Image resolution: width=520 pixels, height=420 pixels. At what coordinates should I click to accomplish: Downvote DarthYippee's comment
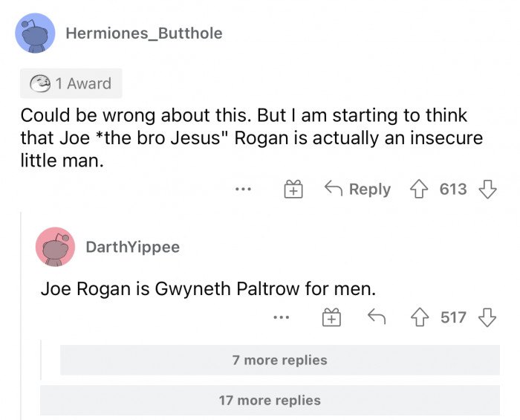tap(487, 317)
